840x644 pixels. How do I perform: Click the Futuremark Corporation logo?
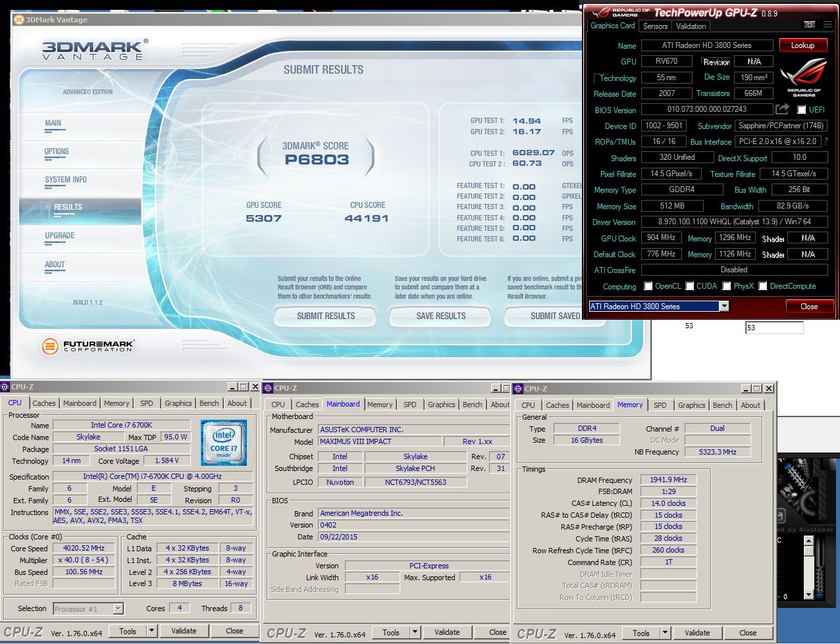tap(88, 346)
